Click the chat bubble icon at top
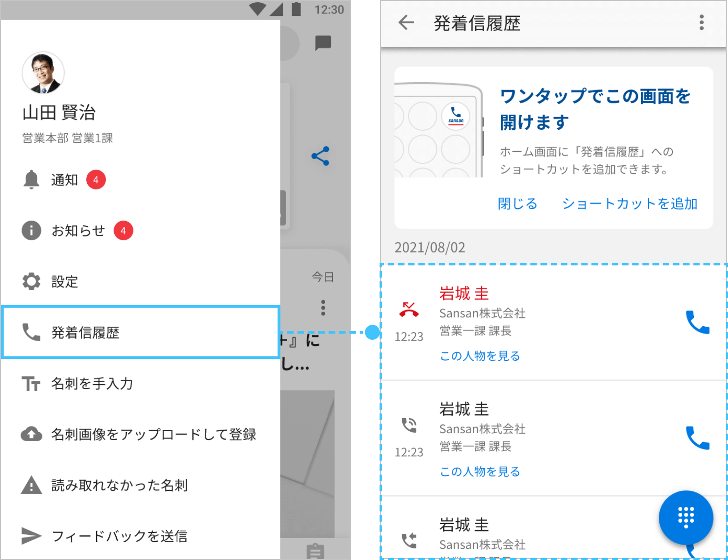The width and height of the screenshot is (728, 560). click(x=323, y=43)
